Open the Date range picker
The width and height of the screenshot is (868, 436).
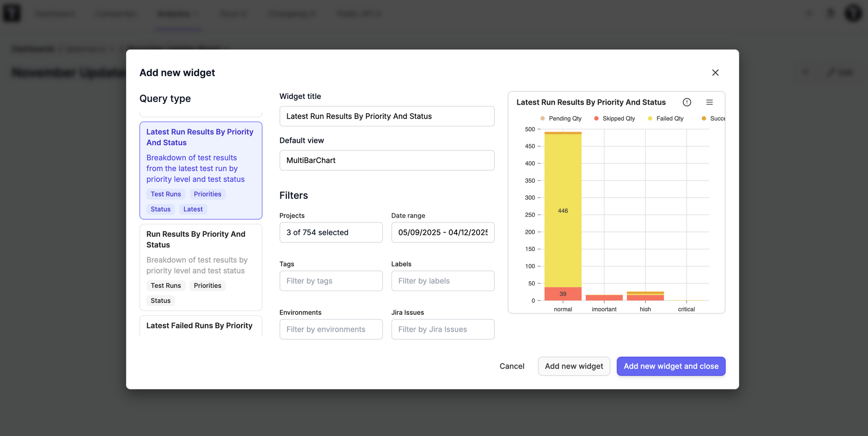[x=443, y=232]
